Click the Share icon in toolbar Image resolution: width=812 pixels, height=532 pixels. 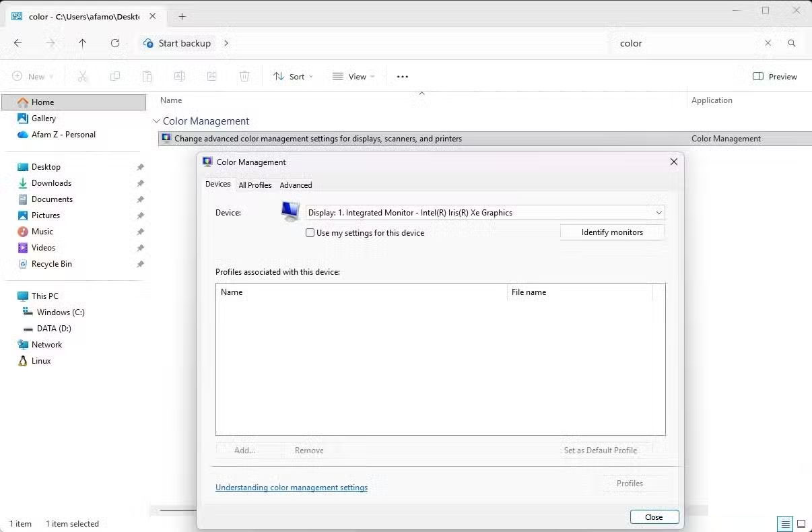[212, 77]
